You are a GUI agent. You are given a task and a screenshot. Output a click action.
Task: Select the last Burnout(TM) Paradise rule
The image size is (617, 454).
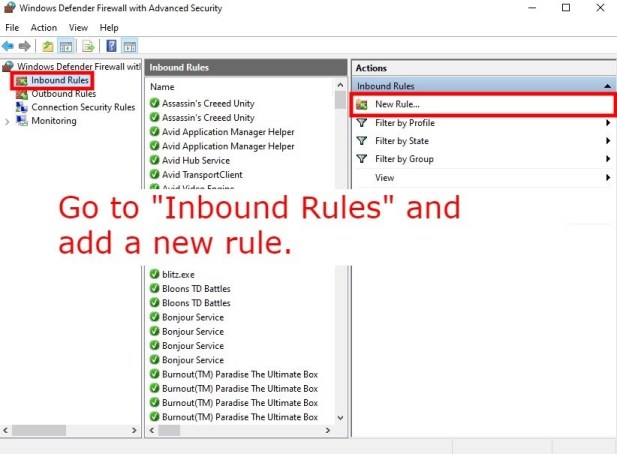240,417
